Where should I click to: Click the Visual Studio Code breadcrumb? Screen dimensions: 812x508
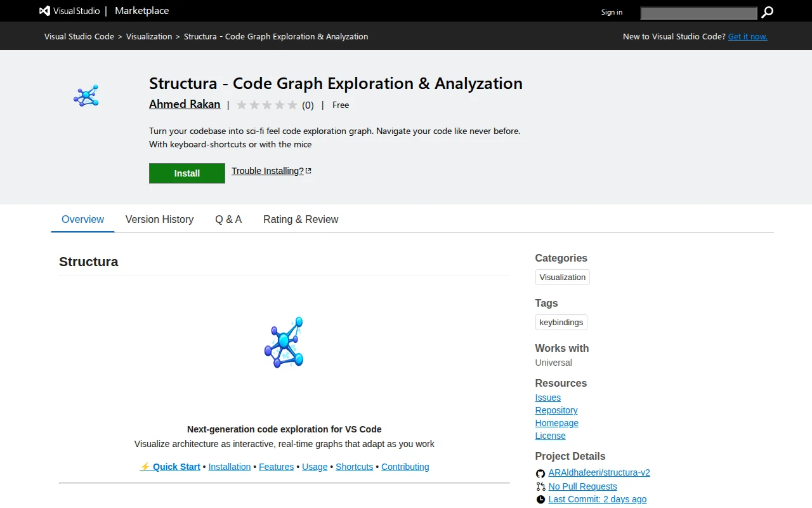79,37
